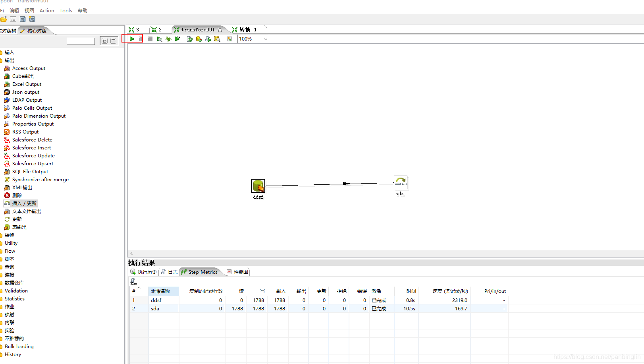
Task: Click the canvas horizontal scrollbar left arrow
Action: tap(131, 254)
